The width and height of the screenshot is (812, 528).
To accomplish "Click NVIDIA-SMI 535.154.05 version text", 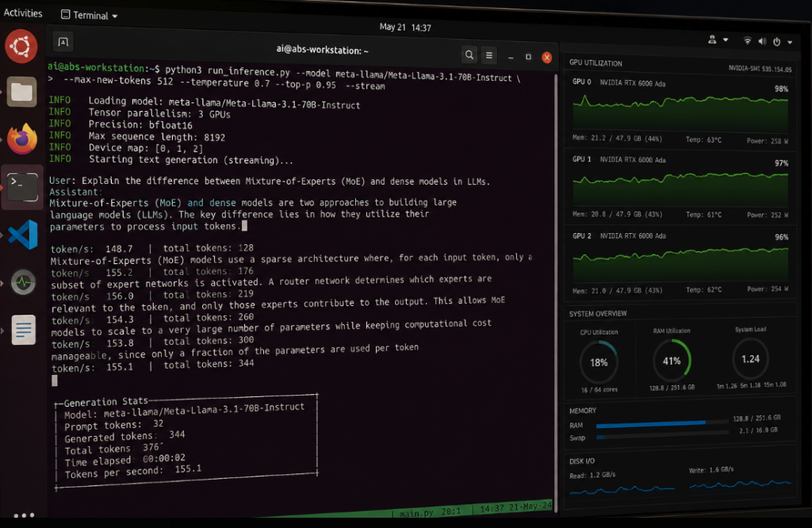I will [x=760, y=68].
